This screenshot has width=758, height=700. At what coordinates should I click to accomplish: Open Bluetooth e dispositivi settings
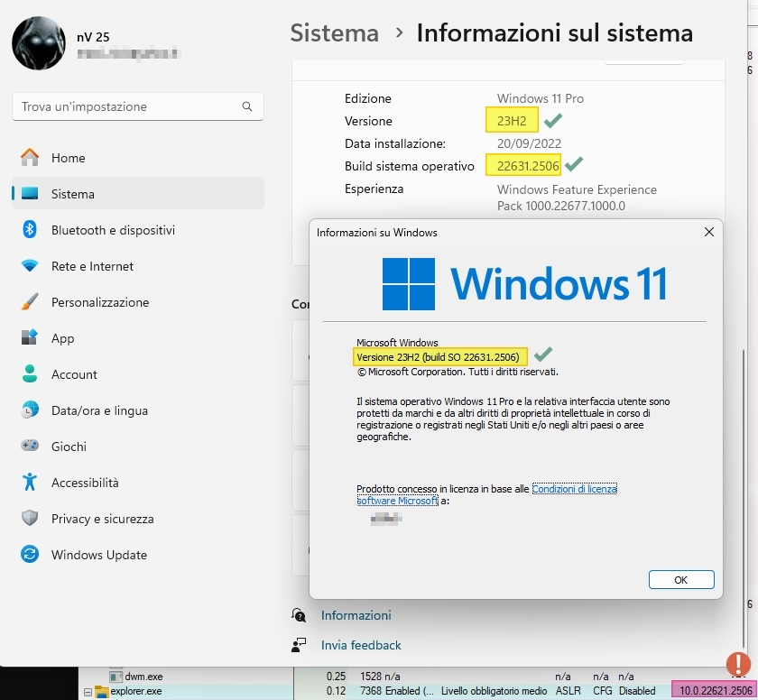point(138,230)
